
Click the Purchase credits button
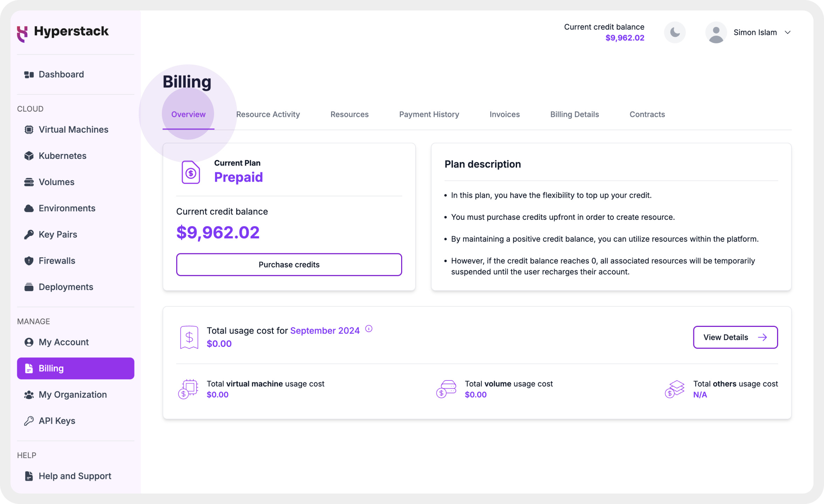tap(289, 265)
